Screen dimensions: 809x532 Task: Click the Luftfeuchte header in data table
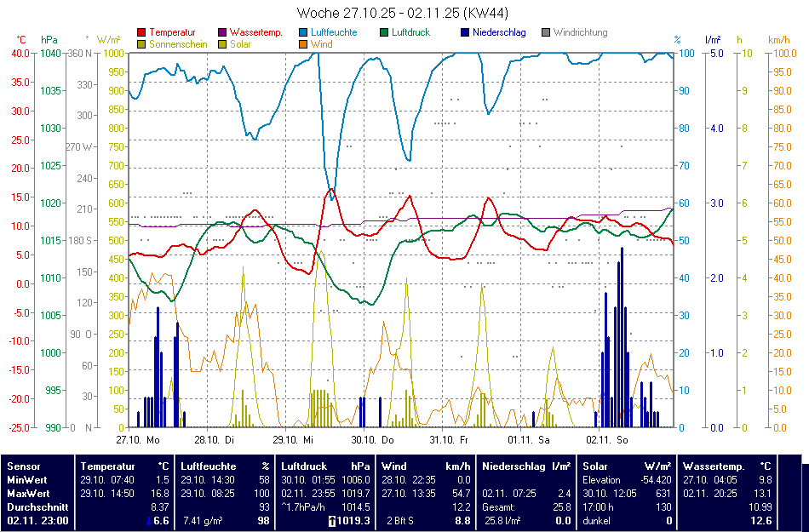(x=209, y=466)
